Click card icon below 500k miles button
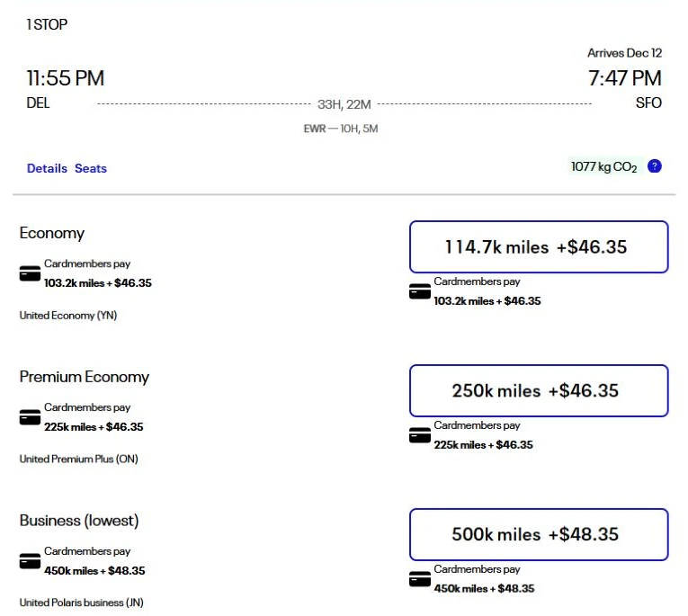This screenshot has width=688, height=616. point(419,579)
